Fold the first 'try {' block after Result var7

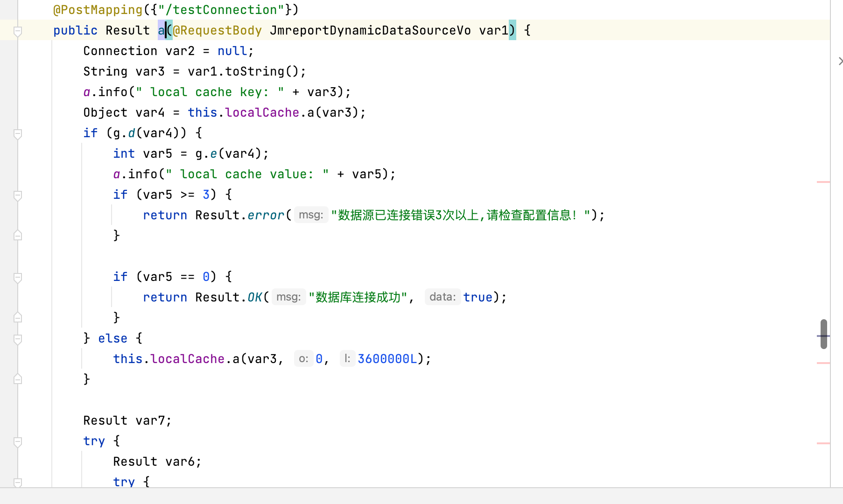click(18, 442)
